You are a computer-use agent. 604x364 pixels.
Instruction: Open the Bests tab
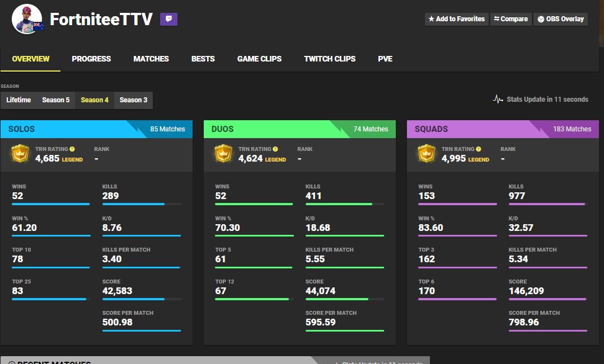click(203, 59)
